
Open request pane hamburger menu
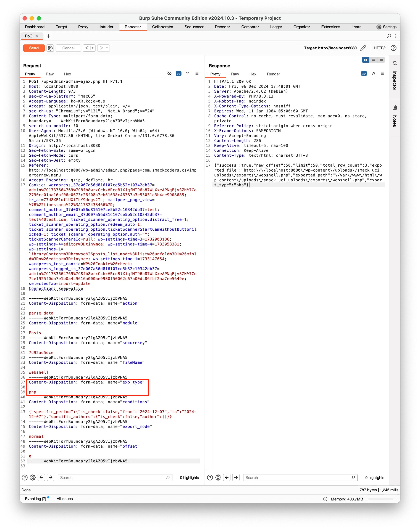pos(197,74)
